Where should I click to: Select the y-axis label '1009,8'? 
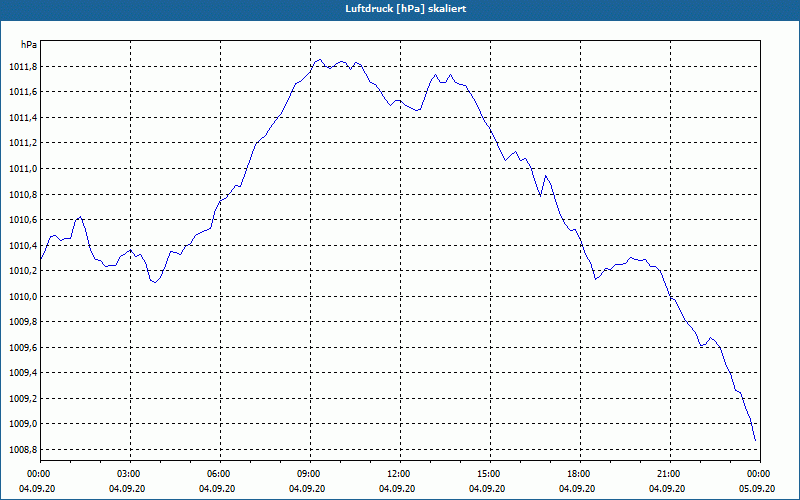coord(23,322)
